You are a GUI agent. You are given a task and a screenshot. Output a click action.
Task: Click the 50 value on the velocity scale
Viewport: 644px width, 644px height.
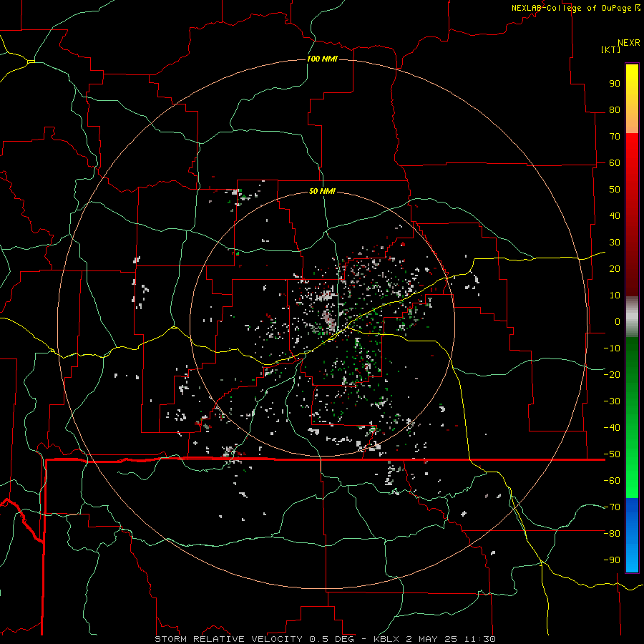pyautogui.click(x=615, y=190)
